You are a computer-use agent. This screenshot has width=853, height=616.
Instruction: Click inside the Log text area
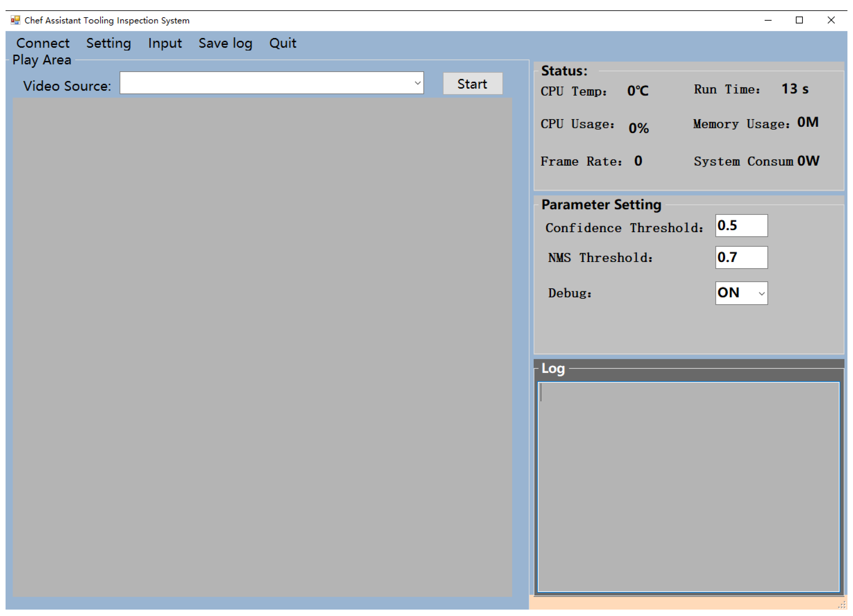click(688, 487)
